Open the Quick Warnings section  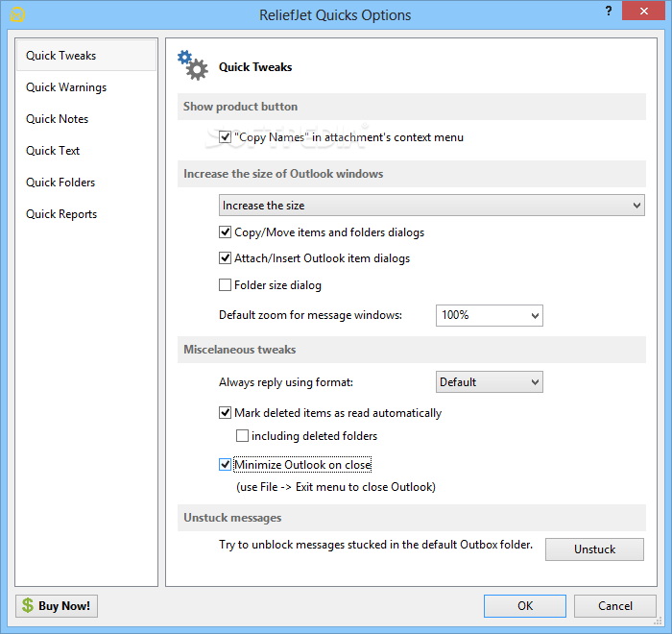pyautogui.click(x=86, y=87)
